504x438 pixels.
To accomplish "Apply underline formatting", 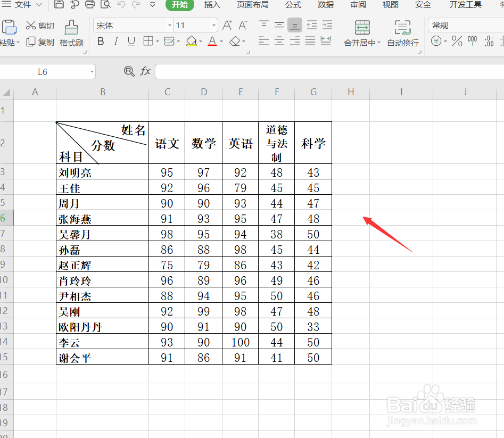I will coord(131,41).
